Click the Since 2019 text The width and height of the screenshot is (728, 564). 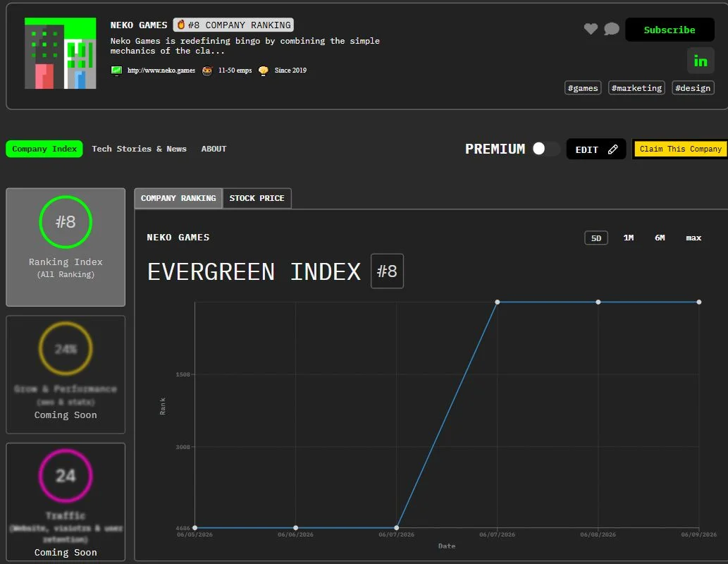[290, 70]
